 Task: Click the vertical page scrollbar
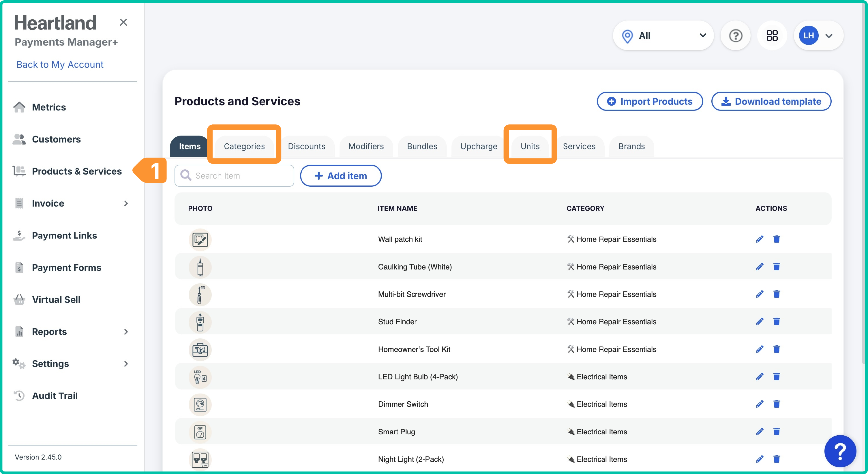[x=864, y=183]
